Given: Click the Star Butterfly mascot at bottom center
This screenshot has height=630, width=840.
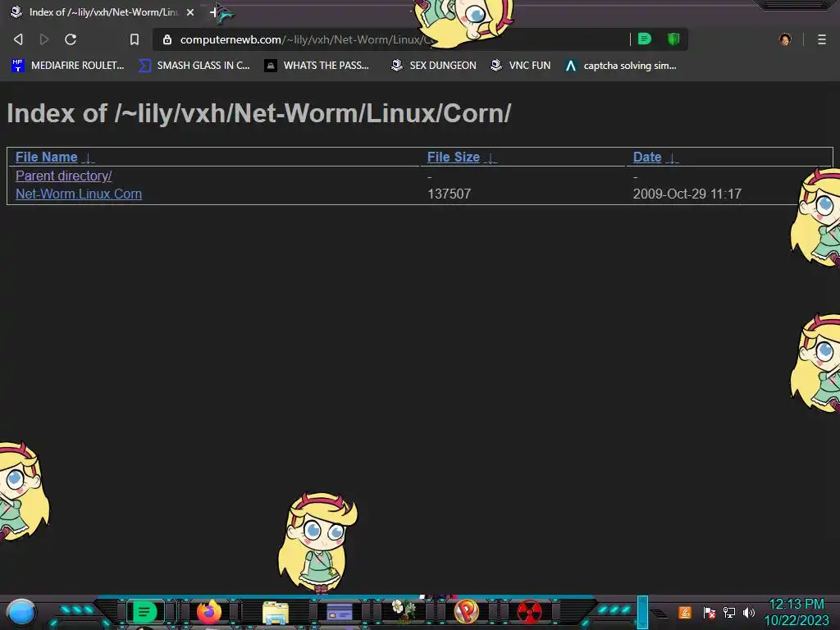Looking at the screenshot, I should pyautogui.click(x=317, y=543).
